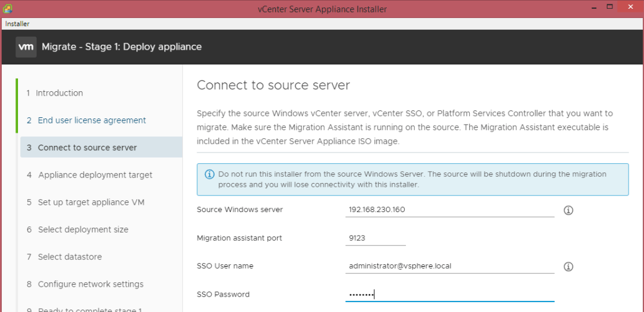Click the VMware 'vm' logo in header
The height and width of the screenshot is (312, 644).
coord(26,47)
